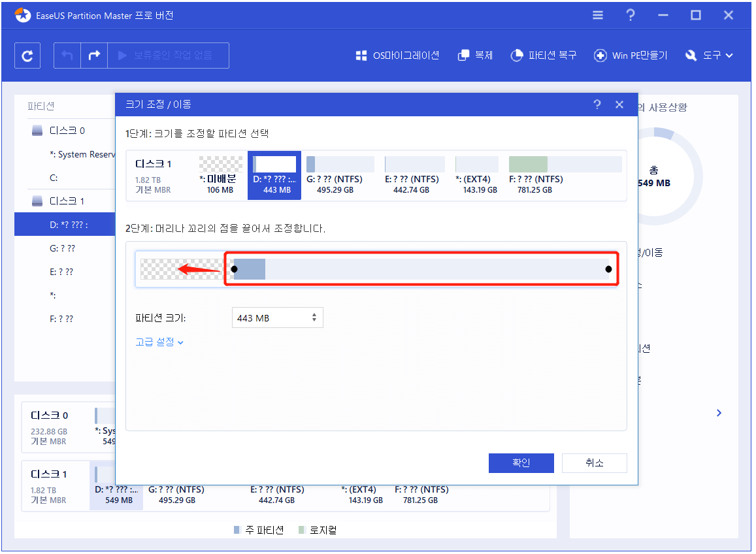Click the 디스크 1 icon in tree
756x554 pixels.
(37, 201)
